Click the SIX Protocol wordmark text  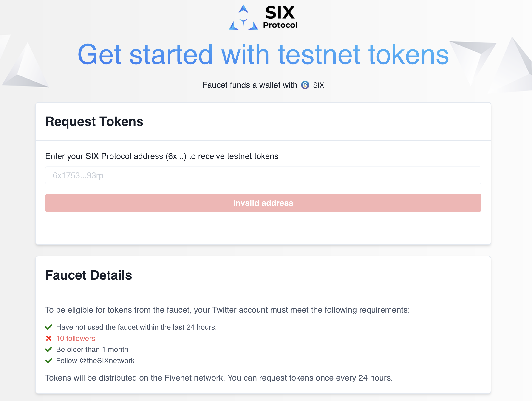click(280, 17)
